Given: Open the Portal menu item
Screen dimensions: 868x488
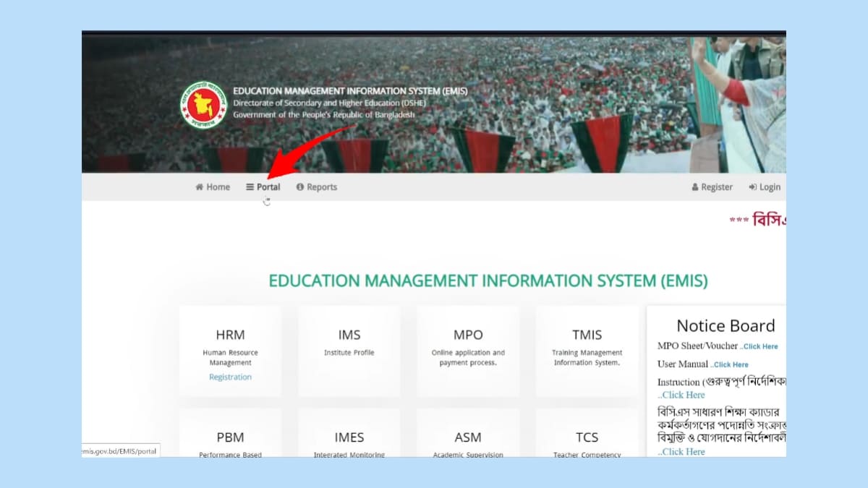Looking at the screenshot, I should tap(268, 187).
